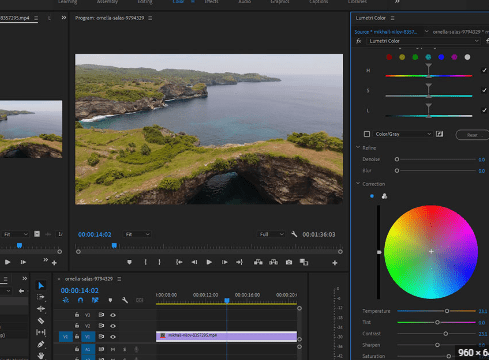Click the fx icon in Lumetri panel
The width and height of the screenshot is (489, 360).
point(359,41)
